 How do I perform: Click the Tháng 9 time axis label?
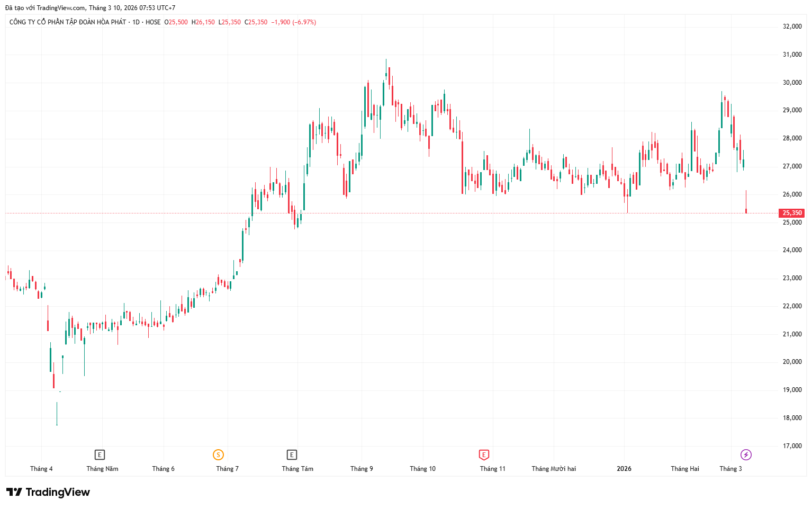362,469
